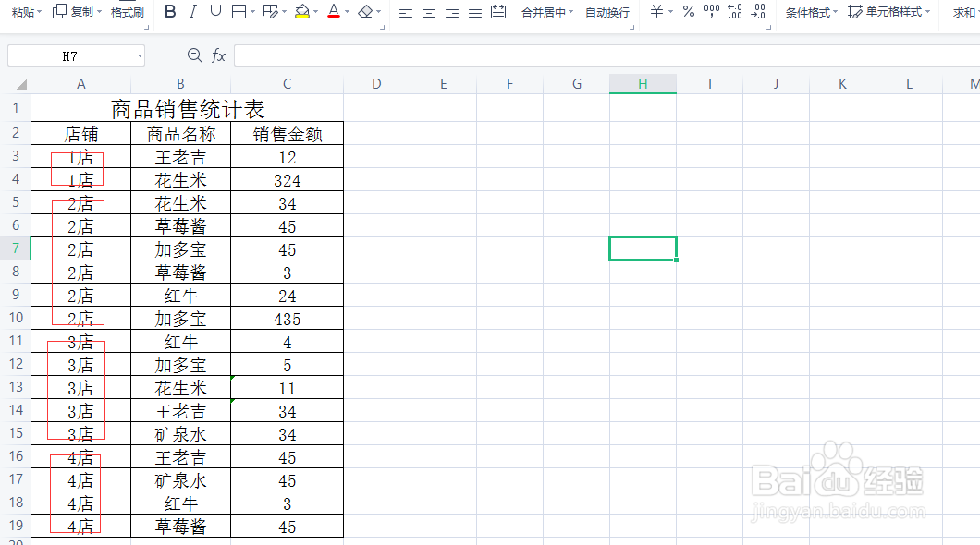The width and height of the screenshot is (980, 545).
Task: Select the active cell H7
Action: 643,248
